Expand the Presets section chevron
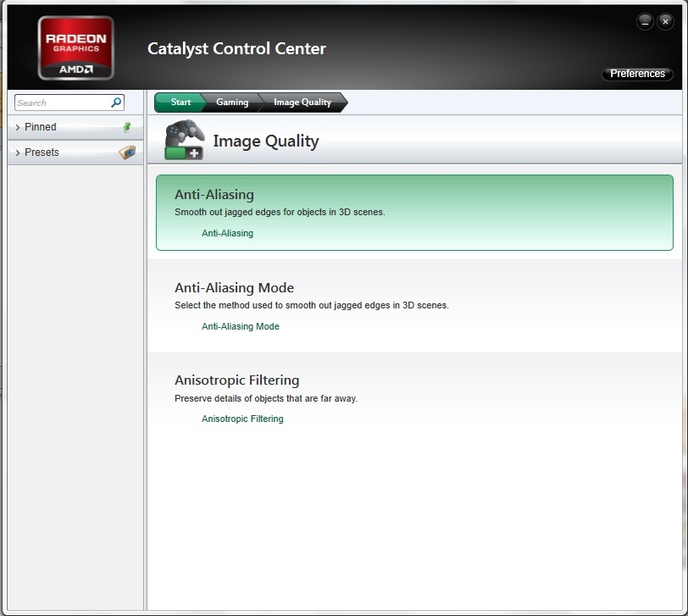Image resolution: width=688 pixels, height=616 pixels. (x=18, y=153)
